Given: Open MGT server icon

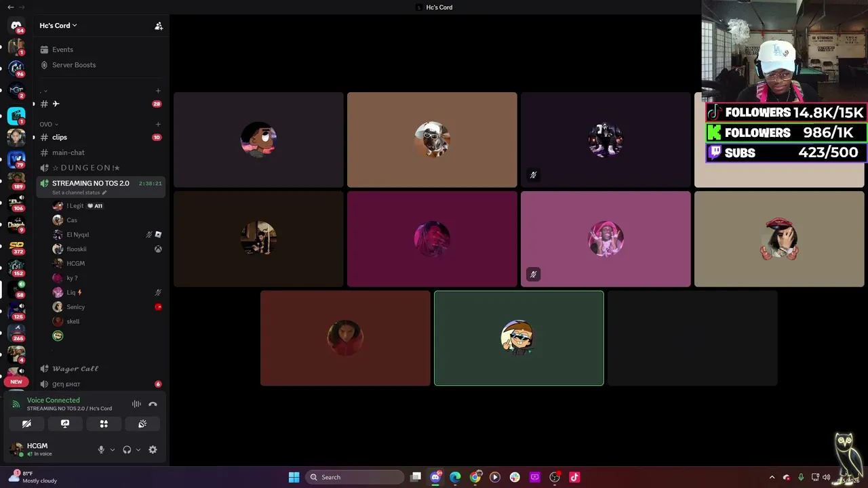Looking at the screenshot, I should (16, 91).
